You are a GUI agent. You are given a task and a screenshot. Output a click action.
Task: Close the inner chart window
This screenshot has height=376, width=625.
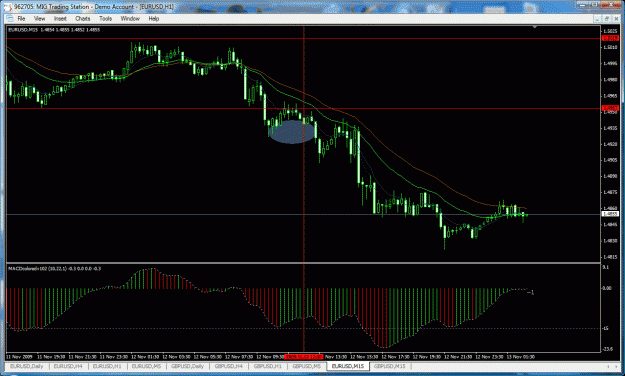tap(615, 18)
